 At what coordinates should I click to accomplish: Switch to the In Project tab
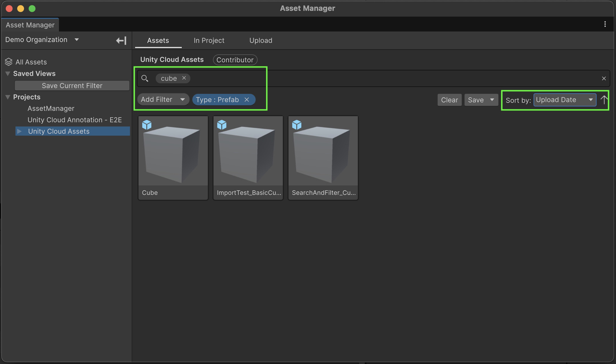[x=209, y=40]
